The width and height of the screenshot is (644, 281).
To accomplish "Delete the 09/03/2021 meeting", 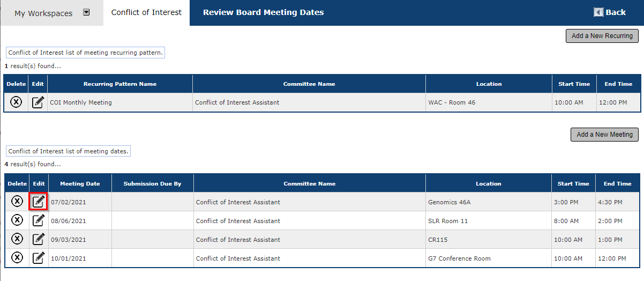I will coord(17,239).
